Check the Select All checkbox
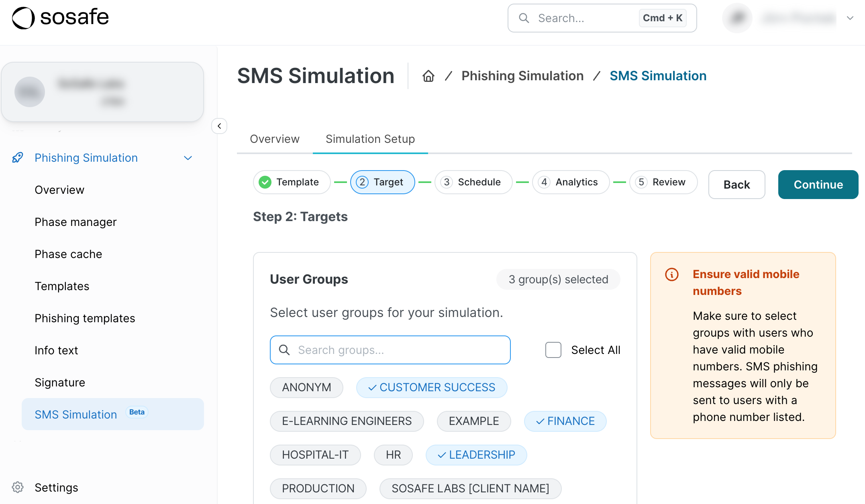This screenshot has height=504, width=865. click(553, 350)
